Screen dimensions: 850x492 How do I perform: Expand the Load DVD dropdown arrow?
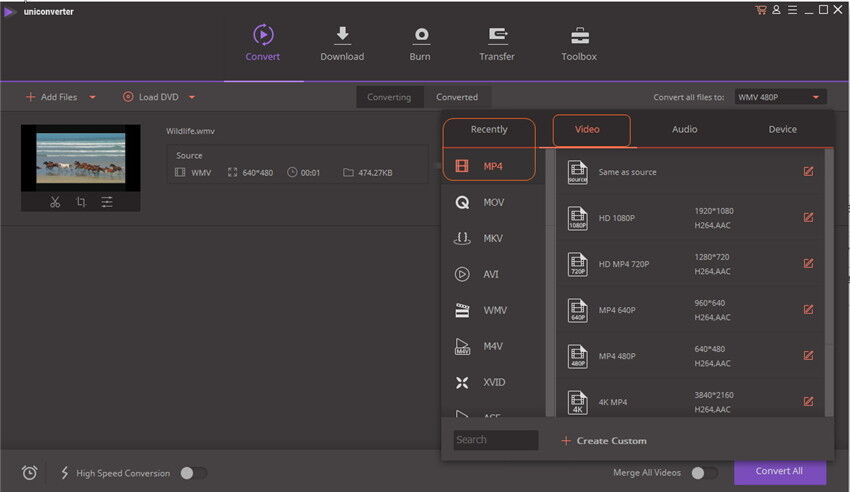click(192, 97)
